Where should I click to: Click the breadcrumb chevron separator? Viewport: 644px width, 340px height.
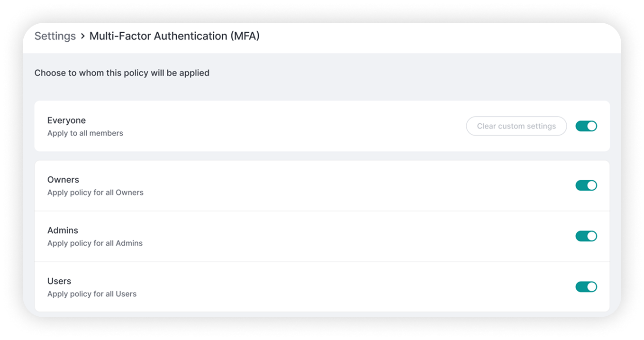pyautogui.click(x=82, y=36)
